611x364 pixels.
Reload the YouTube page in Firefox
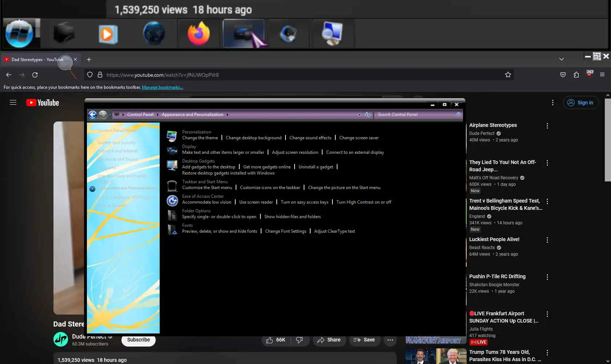tap(35, 75)
